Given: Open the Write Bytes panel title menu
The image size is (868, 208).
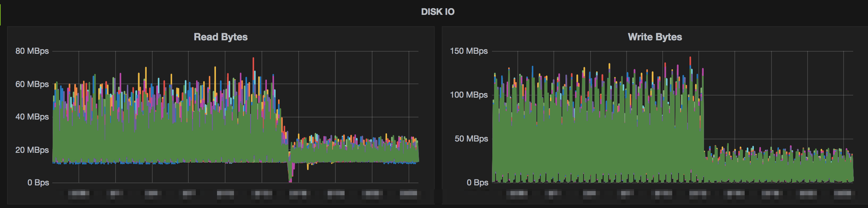Looking at the screenshot, I should 655,37.
